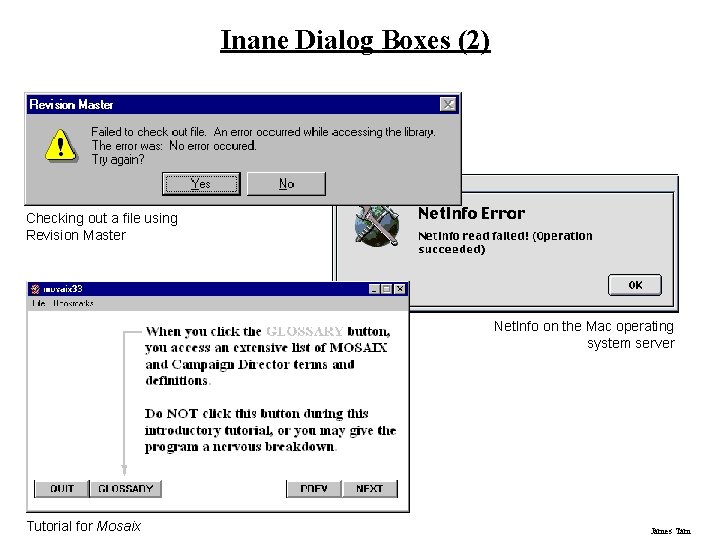Click the GLOSSARY button at the bottom
The width and height of the screenshot is (720, 540).
[x=125, y=489]
